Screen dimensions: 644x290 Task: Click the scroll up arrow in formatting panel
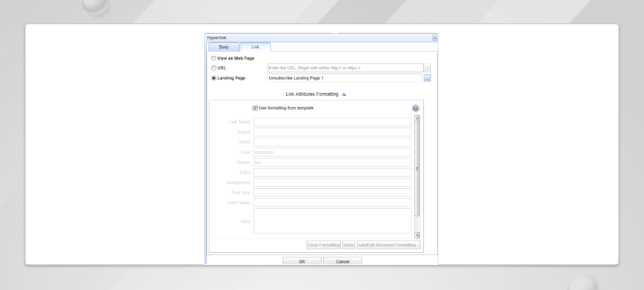(417, 118)
